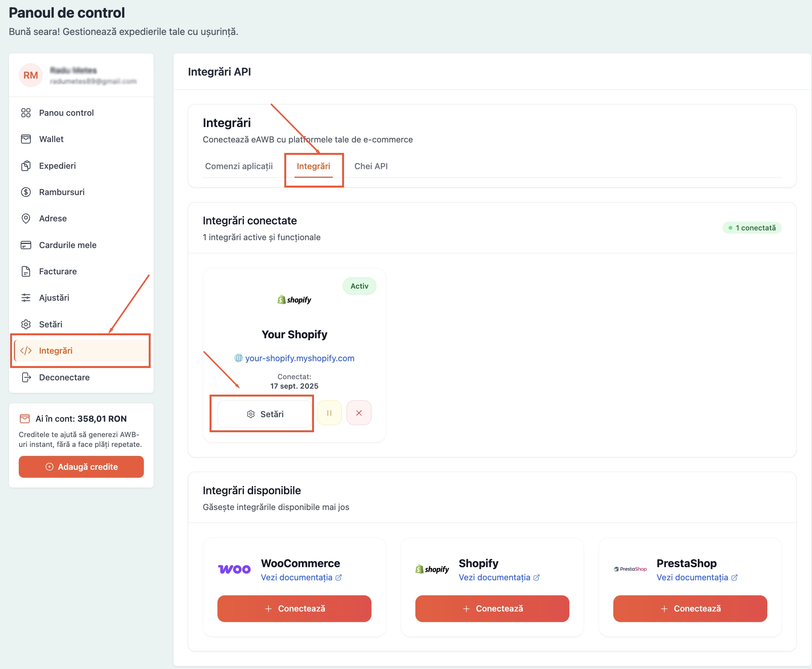Open WooCommerce Vezi documentația link
The width and height of the screenshot is (812, 669).
tap(301, 577)
